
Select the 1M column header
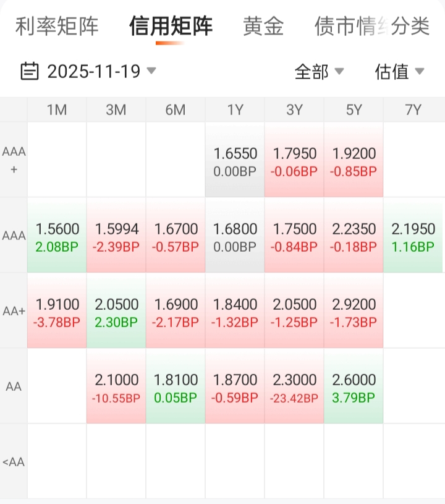57,110
